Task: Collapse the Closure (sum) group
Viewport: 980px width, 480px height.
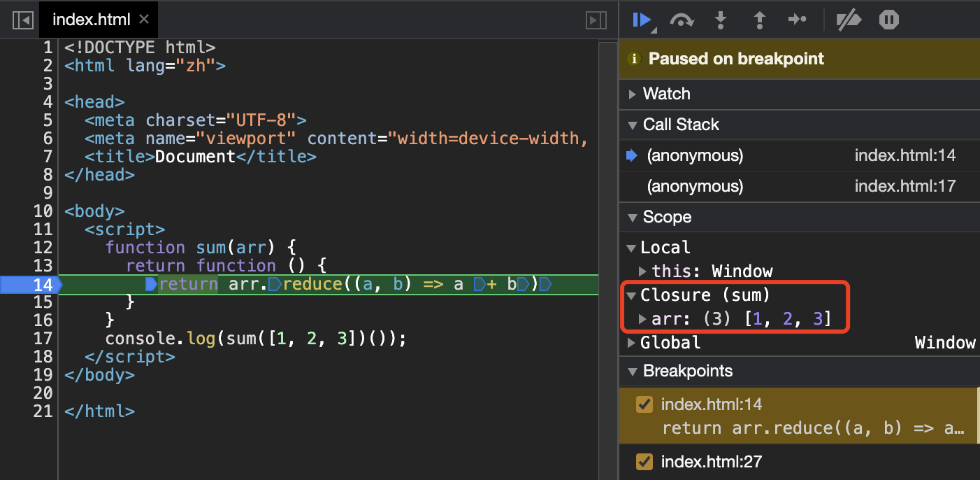Action: 631,295
